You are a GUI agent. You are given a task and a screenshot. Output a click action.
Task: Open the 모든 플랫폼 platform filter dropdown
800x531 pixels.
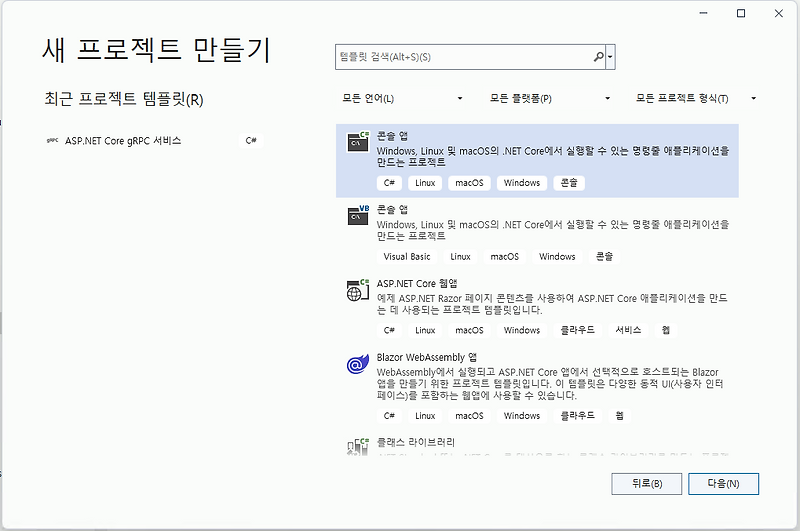[550, 98]
